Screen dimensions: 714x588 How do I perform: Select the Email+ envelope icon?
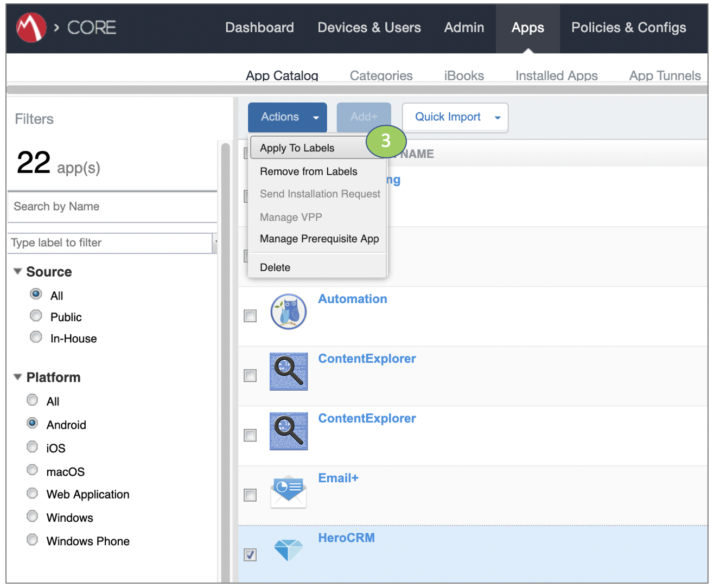[288, 491]
